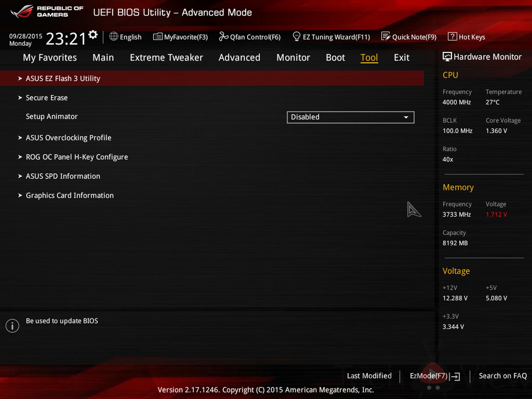This screenshot has width=532, height=399.
Task: Select the Boot tab
Action: [x=335, y=58]
